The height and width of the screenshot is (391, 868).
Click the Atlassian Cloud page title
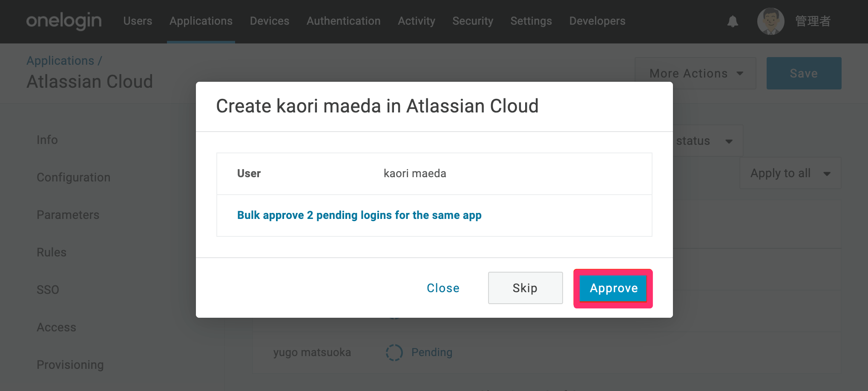(89, 81)
